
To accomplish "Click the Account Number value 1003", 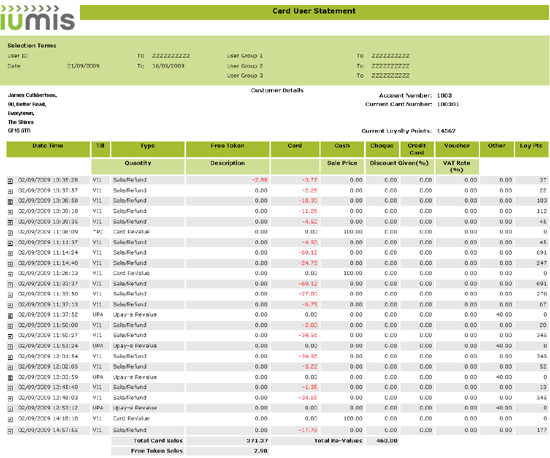I will (444, 95).
